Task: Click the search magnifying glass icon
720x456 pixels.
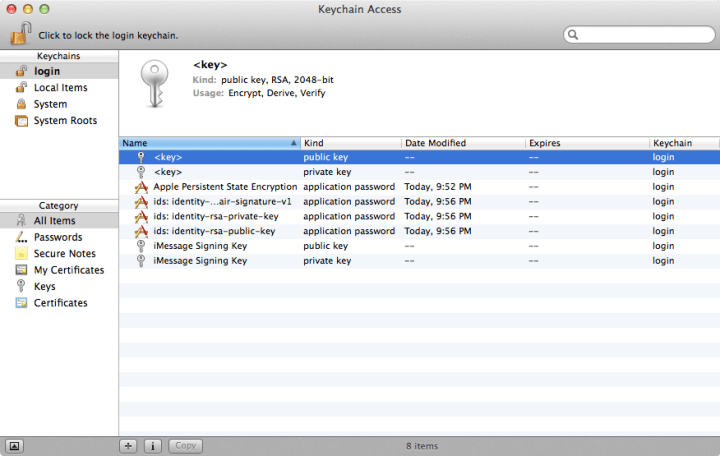Action: click(x=573, y=34)
